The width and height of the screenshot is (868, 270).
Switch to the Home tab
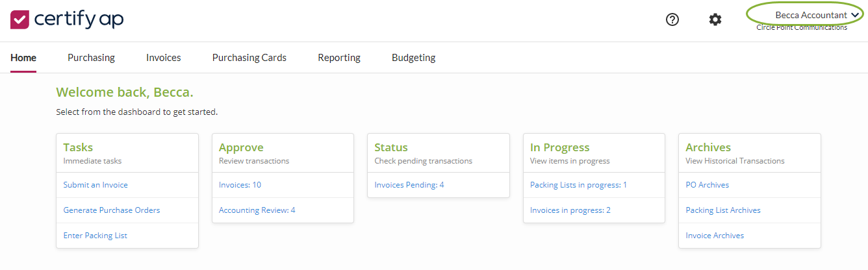pyautogui.click(x=23, y=58)
